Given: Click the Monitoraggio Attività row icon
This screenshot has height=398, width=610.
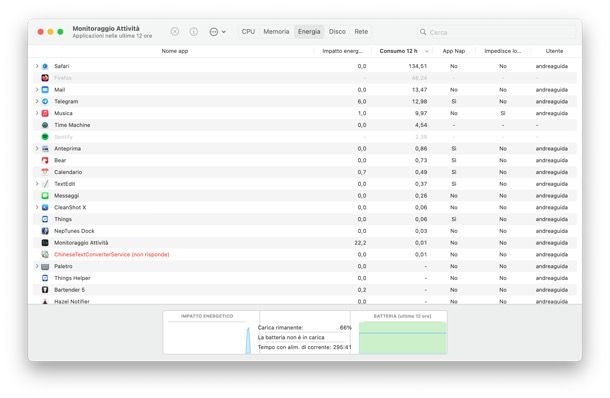Looking at the screenshot, I should pos(45,243).
